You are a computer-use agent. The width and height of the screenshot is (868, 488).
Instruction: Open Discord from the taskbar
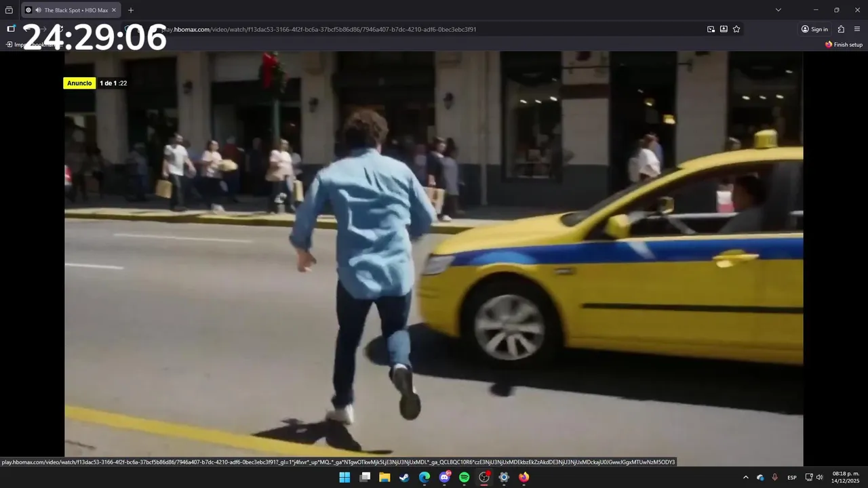click(x=444, y=477)
